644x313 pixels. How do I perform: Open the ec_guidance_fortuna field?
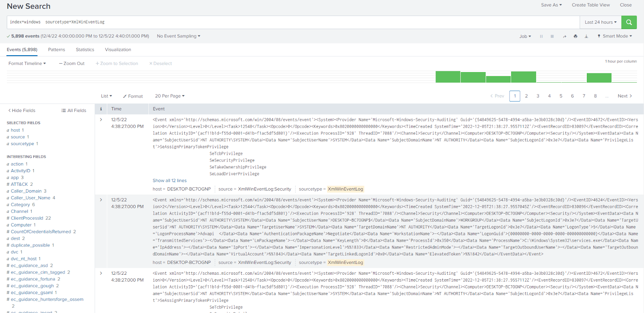coord(33,279)
